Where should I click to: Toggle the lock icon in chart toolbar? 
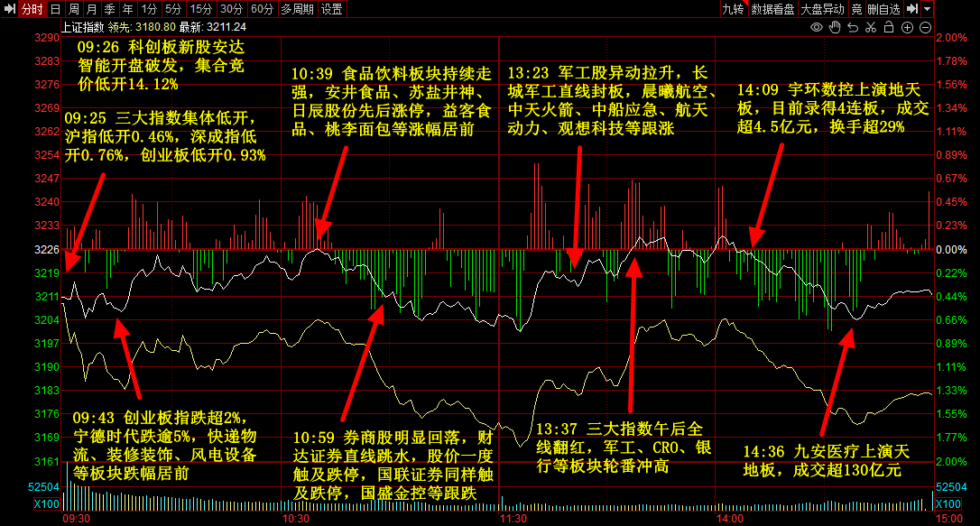point(889,28)
